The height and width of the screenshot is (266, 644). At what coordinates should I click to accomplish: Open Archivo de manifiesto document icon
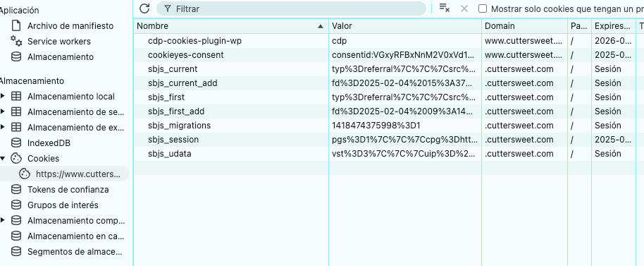tap(16, 25)
